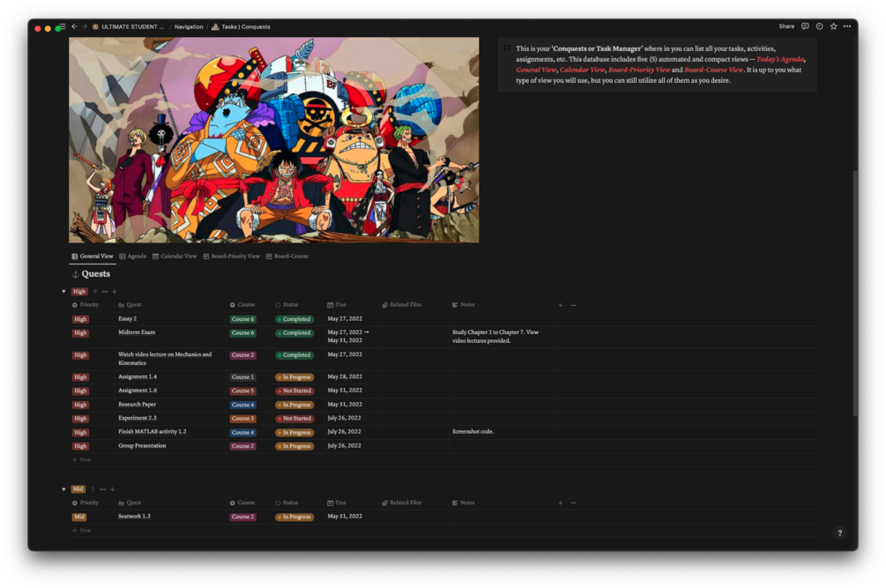The height and width of the screenshot is (588, 886).
Task: Click the vertical page scrollbar
Action: 855,294
